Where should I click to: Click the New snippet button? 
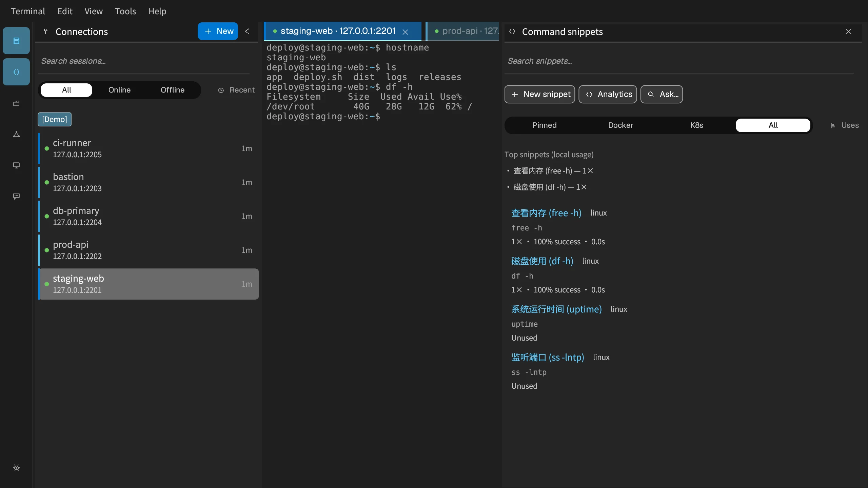[x=540, y=94]
